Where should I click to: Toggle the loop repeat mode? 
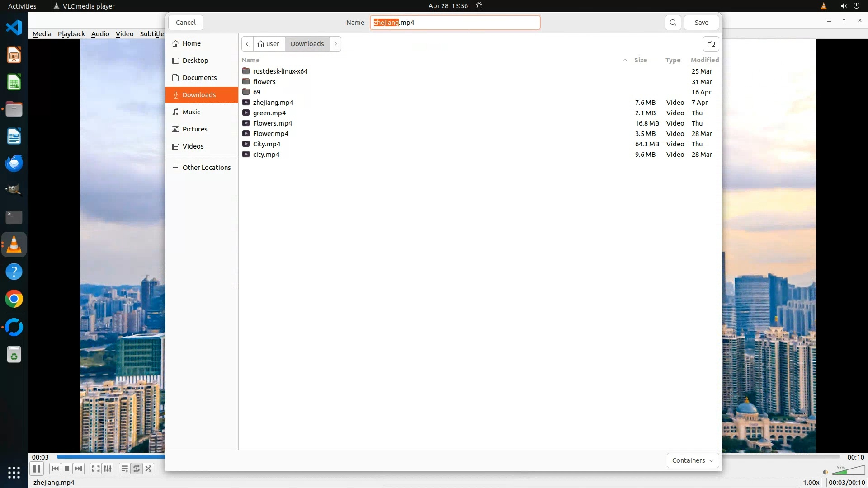point(137,469)
